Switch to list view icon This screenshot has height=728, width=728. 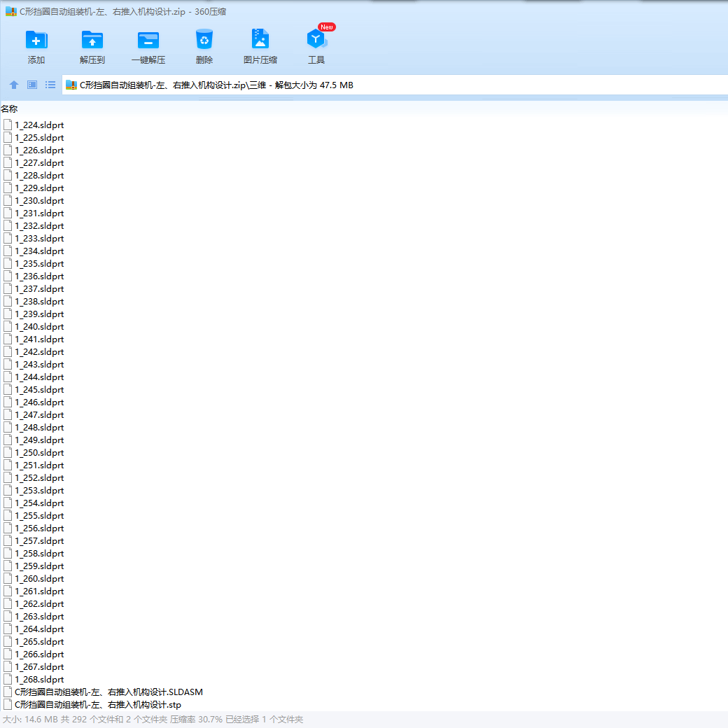click(x=50, y=85)
